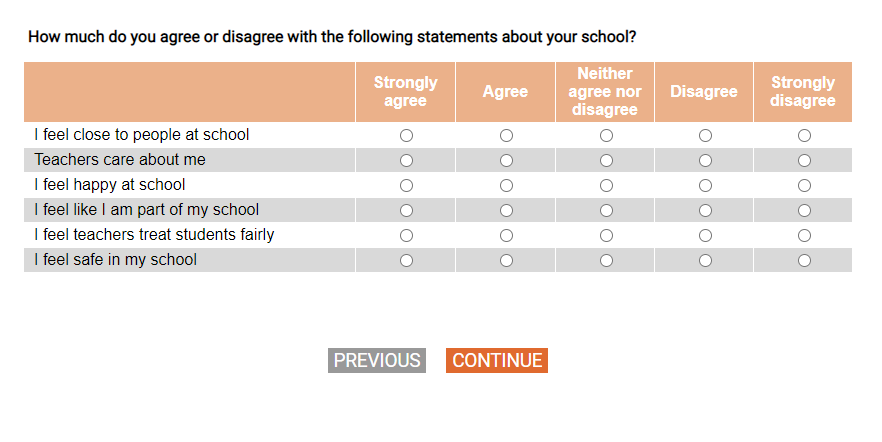
Task: Select Agree for 'I feel happy at school'
Action: 506,185
